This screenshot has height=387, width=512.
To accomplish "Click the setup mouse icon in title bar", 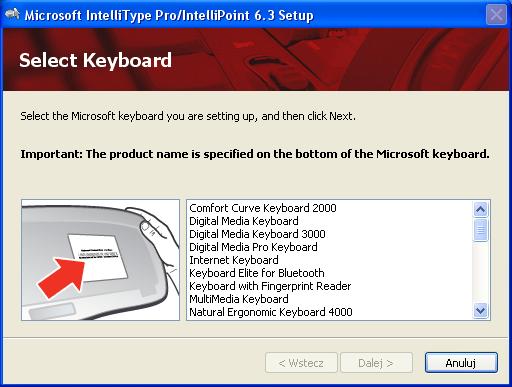I will [x=12, y=14].
